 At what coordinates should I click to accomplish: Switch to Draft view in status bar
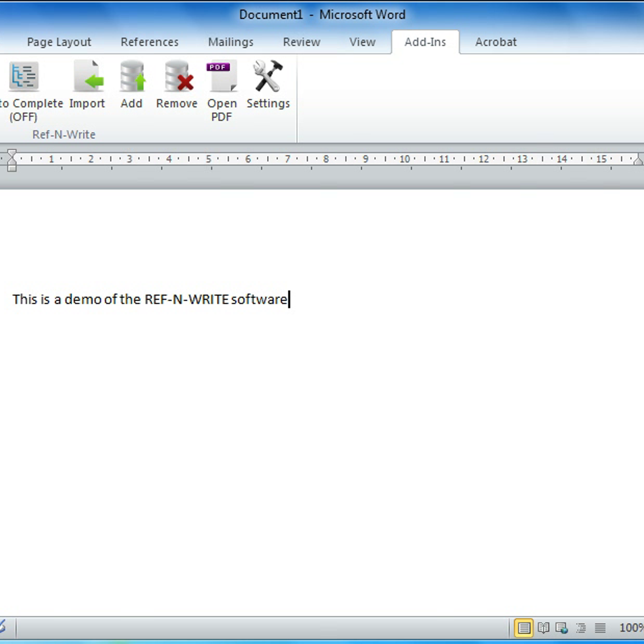coord(600,628)
